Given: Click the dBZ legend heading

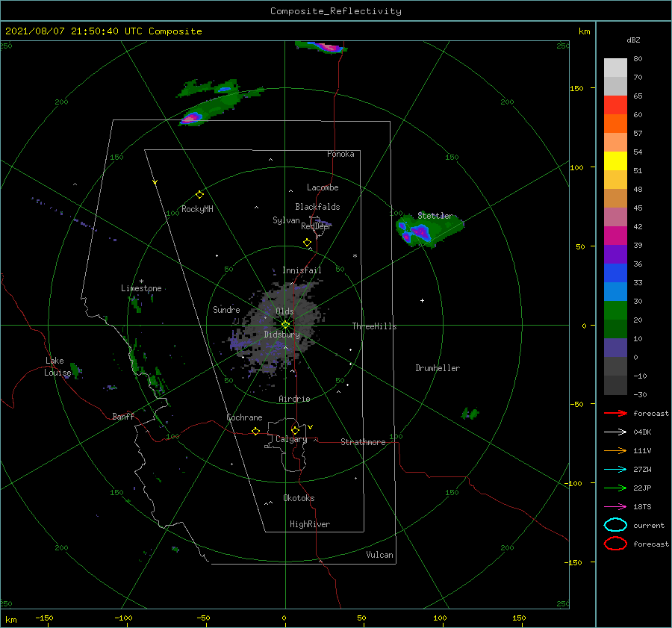Looking at the screenshot, I should [633, 40].
